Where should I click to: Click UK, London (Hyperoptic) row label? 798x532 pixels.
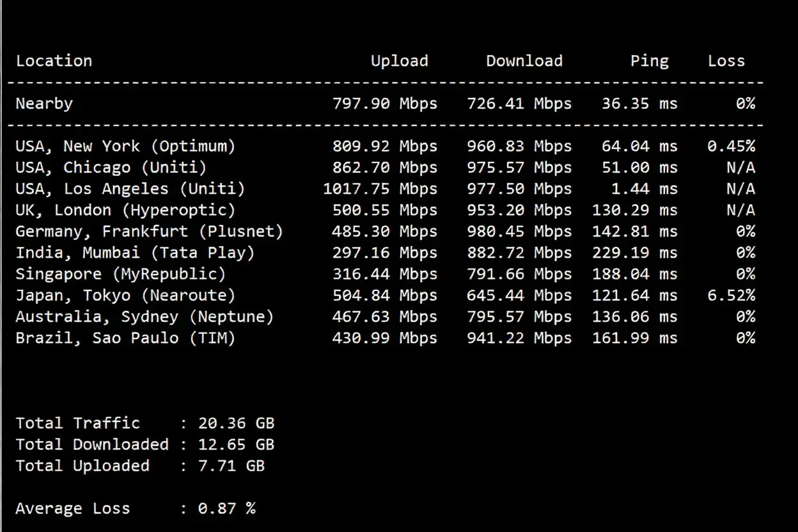click(126, 210)
